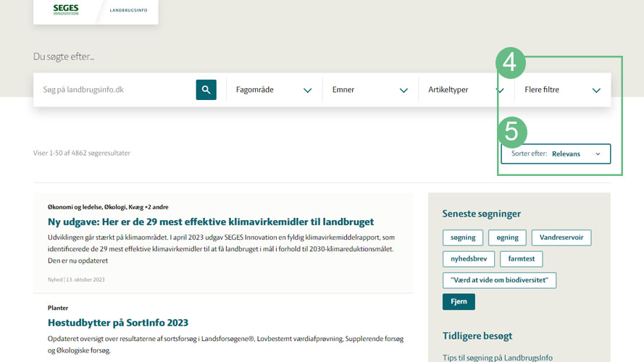Select the 'Værd at vide om biodiversitet' tag

[499, 280]
